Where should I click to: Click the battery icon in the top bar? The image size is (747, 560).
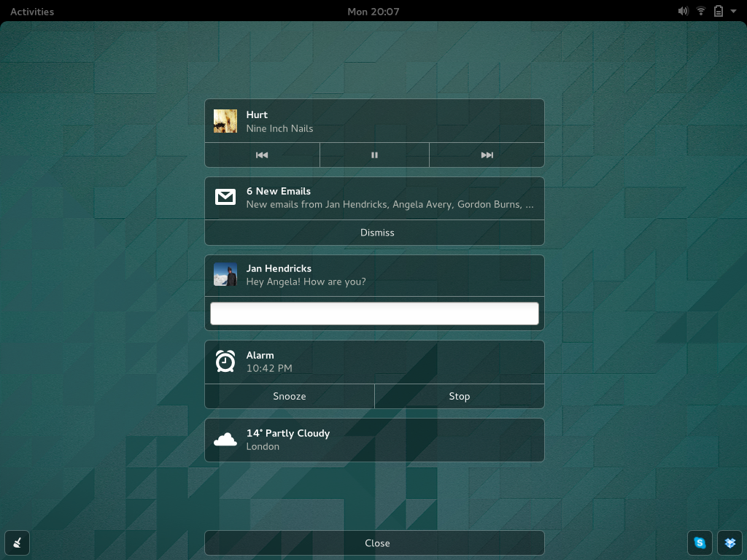717,11
